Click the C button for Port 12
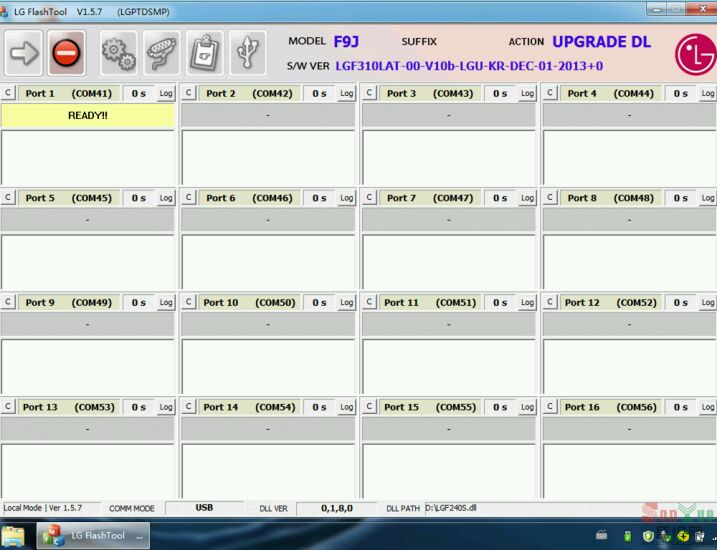This screenshot has height=550, width=717. [x=550, y=302]
